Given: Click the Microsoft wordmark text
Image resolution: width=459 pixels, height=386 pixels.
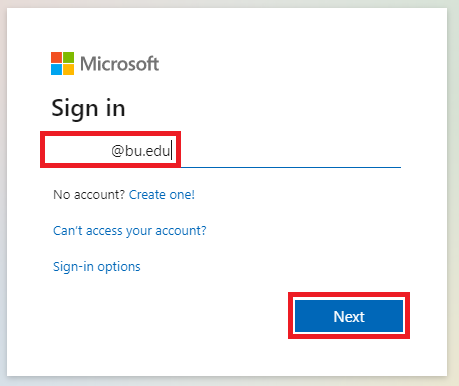Looking at the screenshot, I should (119, 64).
